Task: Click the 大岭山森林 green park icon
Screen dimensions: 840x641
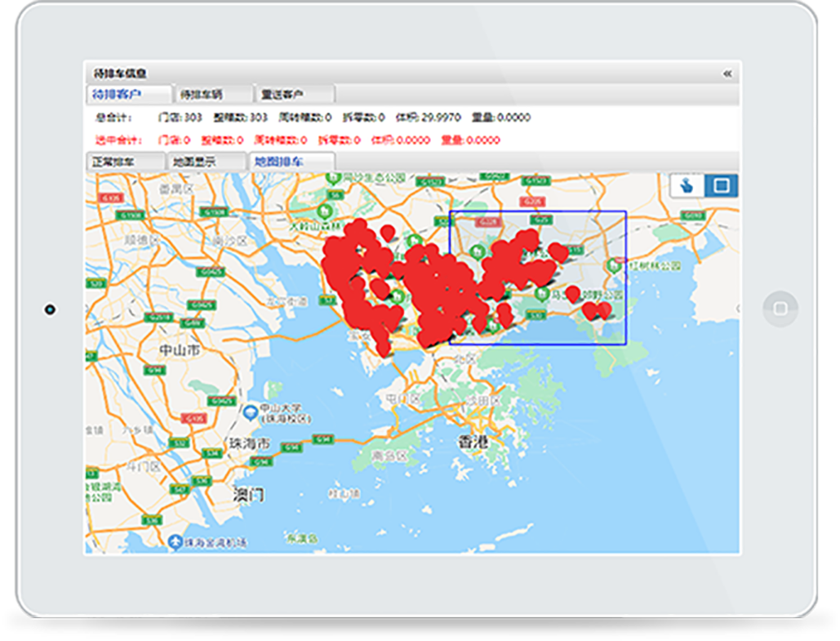Action: point(323,211)
